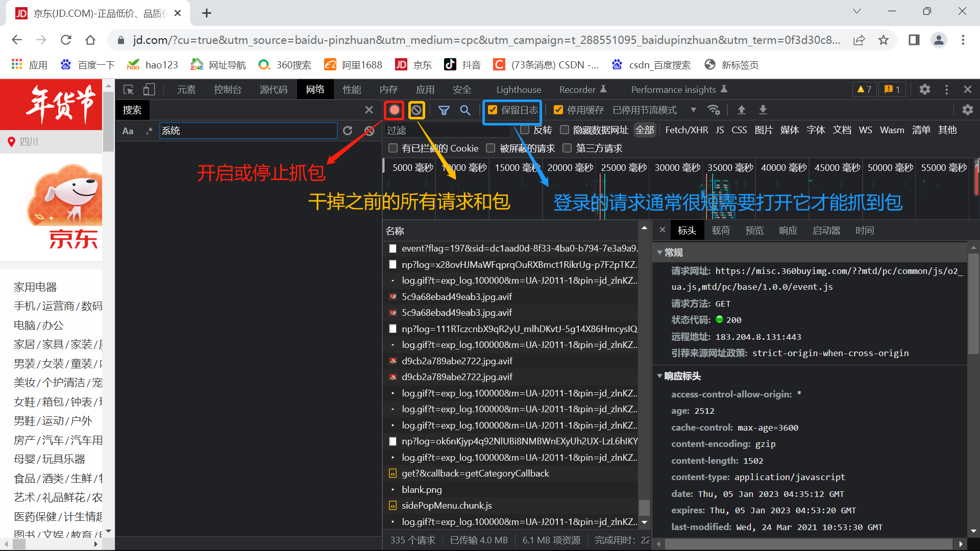
Task: Open the 响应 details tab
Action: pos(788,231)
